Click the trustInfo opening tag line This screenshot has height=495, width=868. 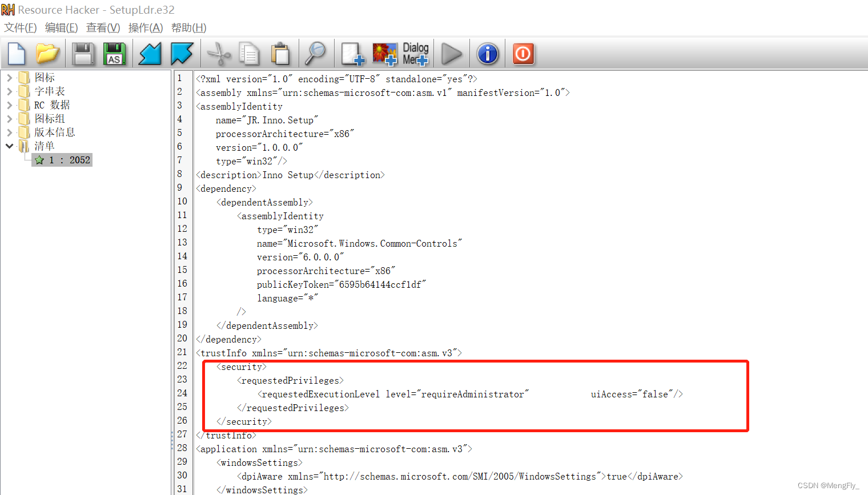[x=329, y=353]
